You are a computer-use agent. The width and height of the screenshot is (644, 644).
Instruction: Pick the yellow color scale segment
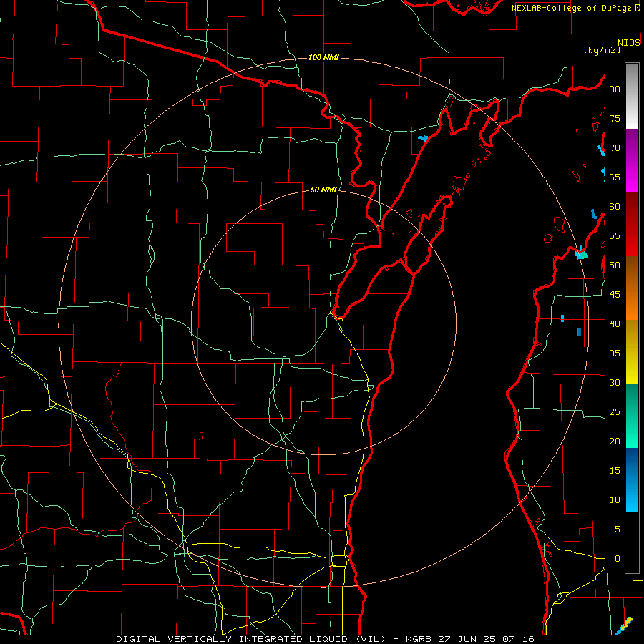tap(632, 352)
